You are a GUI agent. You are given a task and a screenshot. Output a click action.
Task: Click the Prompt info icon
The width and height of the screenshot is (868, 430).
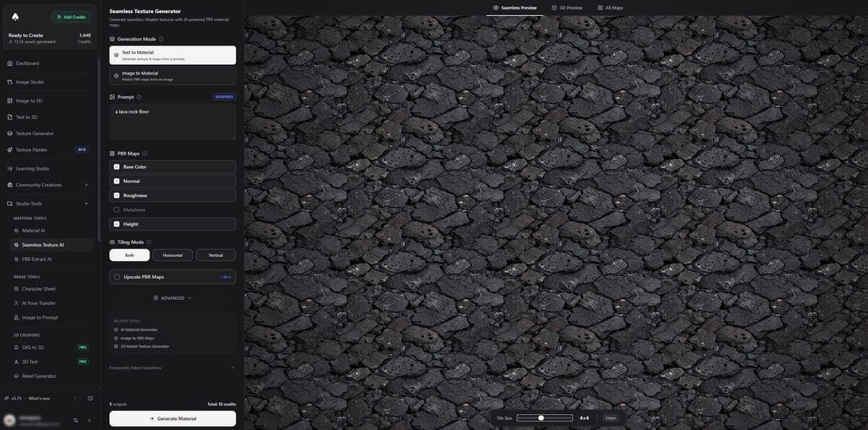click(x=139, y=97)
